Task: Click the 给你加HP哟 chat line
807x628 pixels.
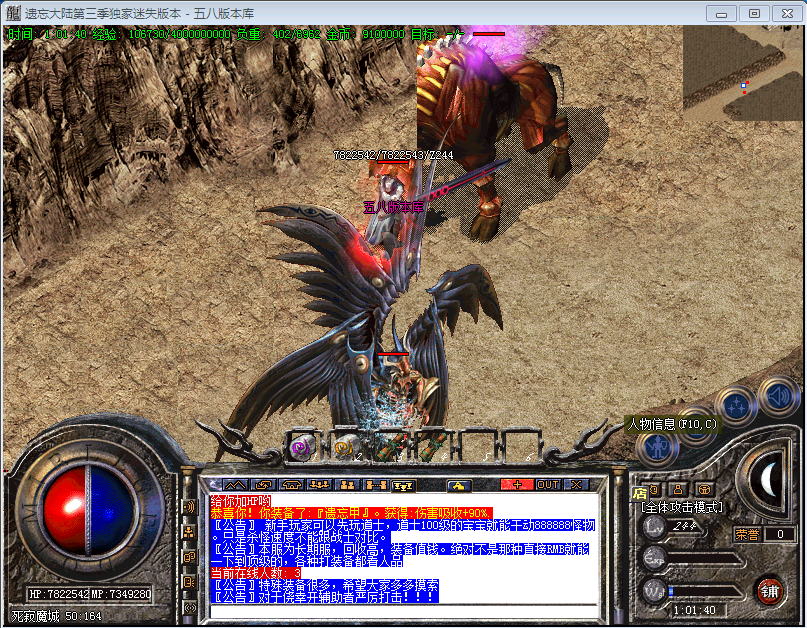Action: [240, 501]
